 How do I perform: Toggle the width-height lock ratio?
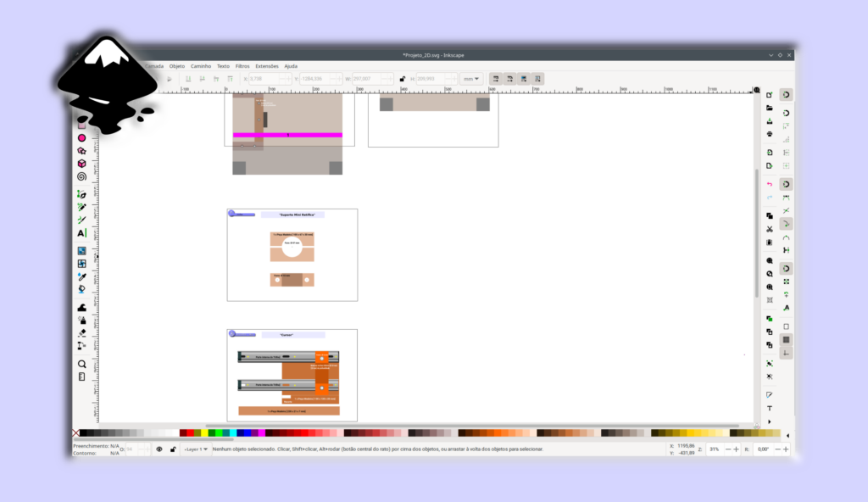403,79
